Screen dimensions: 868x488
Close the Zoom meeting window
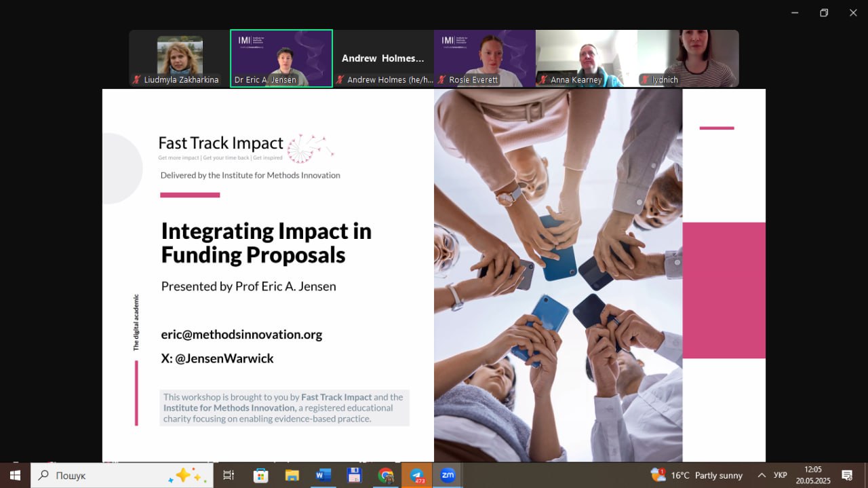853,12
